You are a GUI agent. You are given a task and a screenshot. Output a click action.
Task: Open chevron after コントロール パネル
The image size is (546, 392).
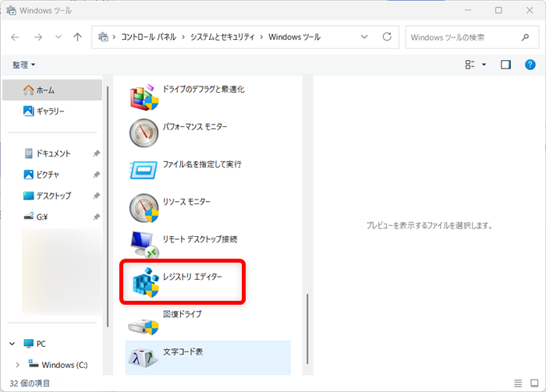[x=183, y=37]
